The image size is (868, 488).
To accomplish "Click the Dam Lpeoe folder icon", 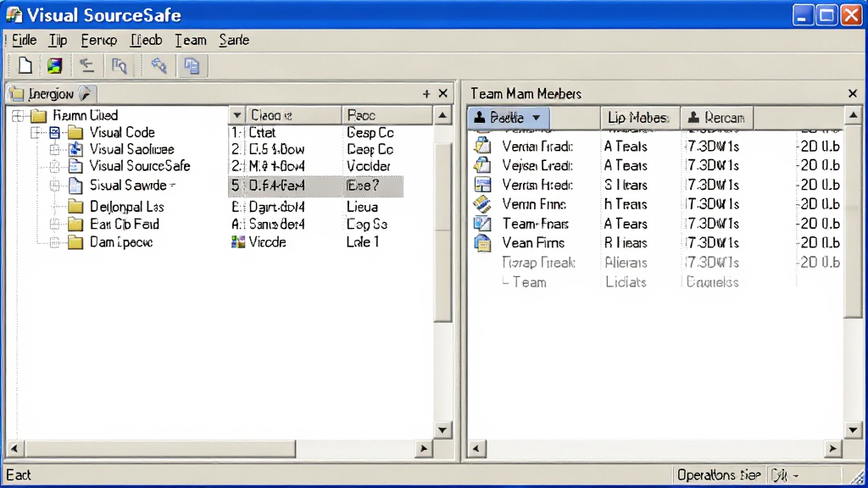I will pos(75,242).
